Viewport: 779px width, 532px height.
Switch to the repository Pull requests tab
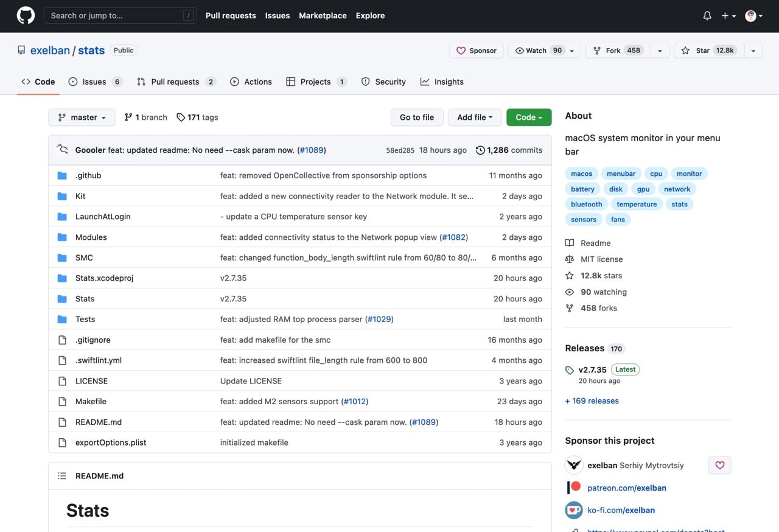[176, 82]
